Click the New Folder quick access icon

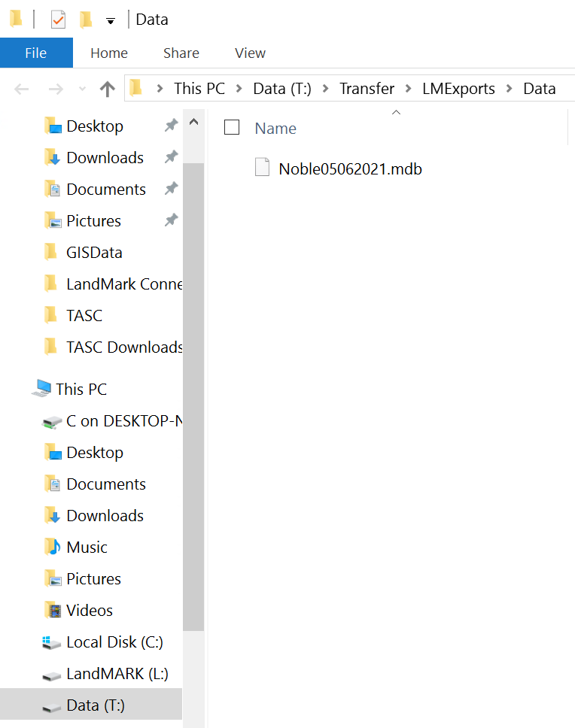tap(86, 20)
